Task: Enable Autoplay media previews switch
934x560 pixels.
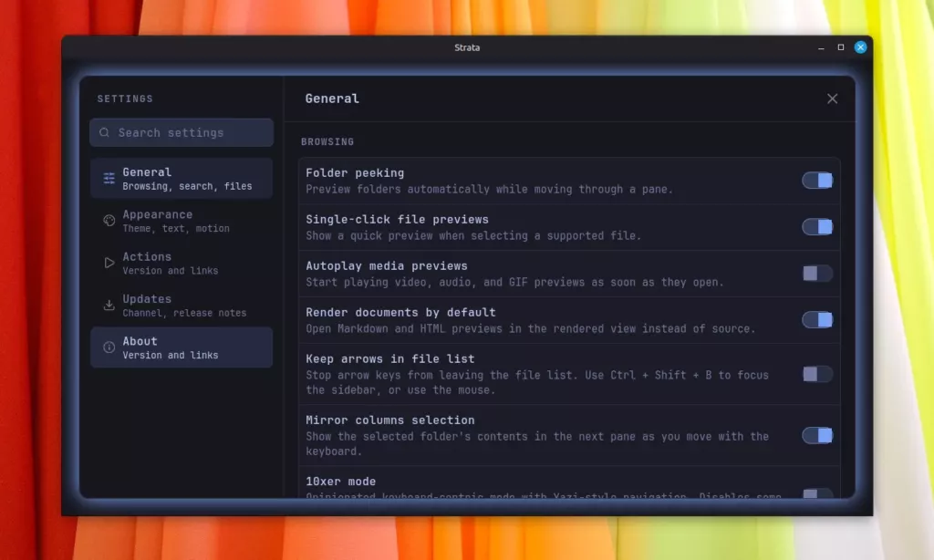Action: 817,274
